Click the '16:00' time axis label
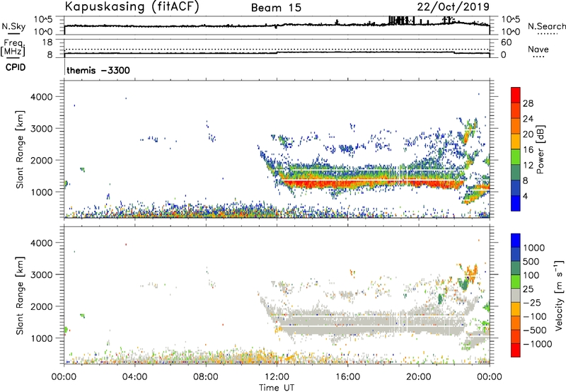This screenshot has height=392, width=566. [x=347, y=377]
